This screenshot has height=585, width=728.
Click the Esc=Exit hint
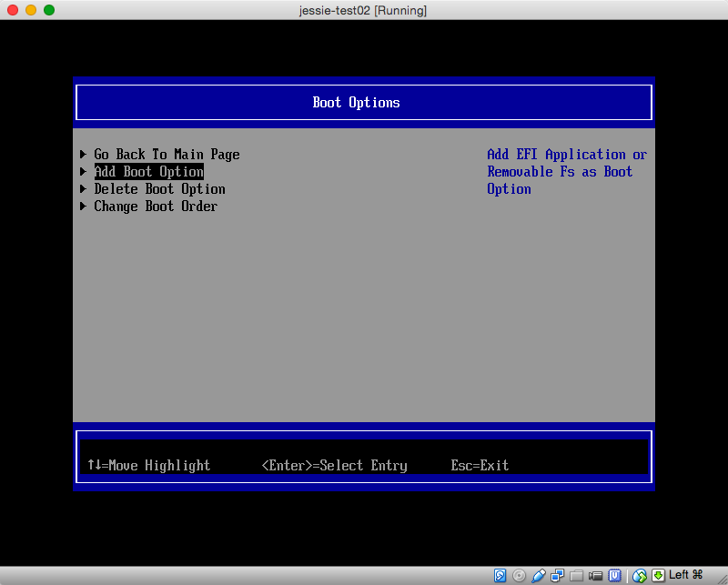click(480, 465)
